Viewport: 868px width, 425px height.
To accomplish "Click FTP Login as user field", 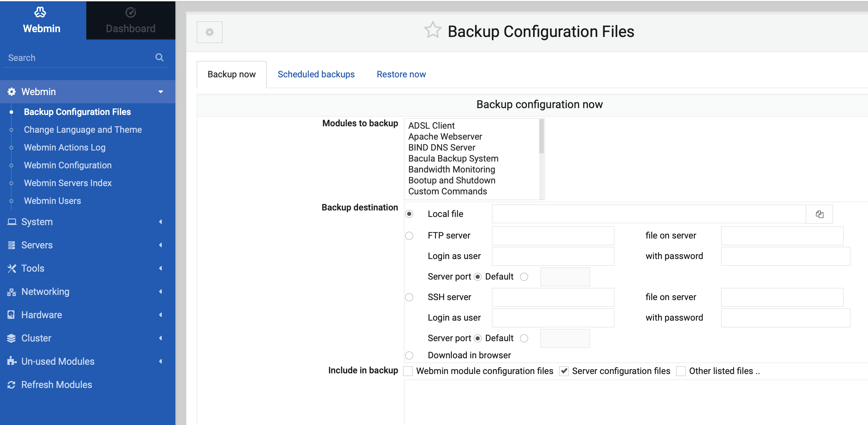I will (553, 256).
